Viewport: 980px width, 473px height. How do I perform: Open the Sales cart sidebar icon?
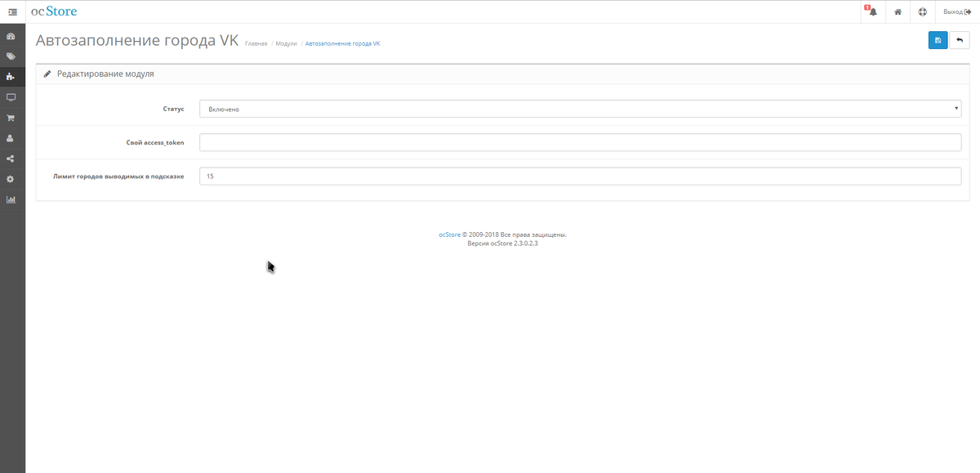pyautogui.click(x=11, y=118)
